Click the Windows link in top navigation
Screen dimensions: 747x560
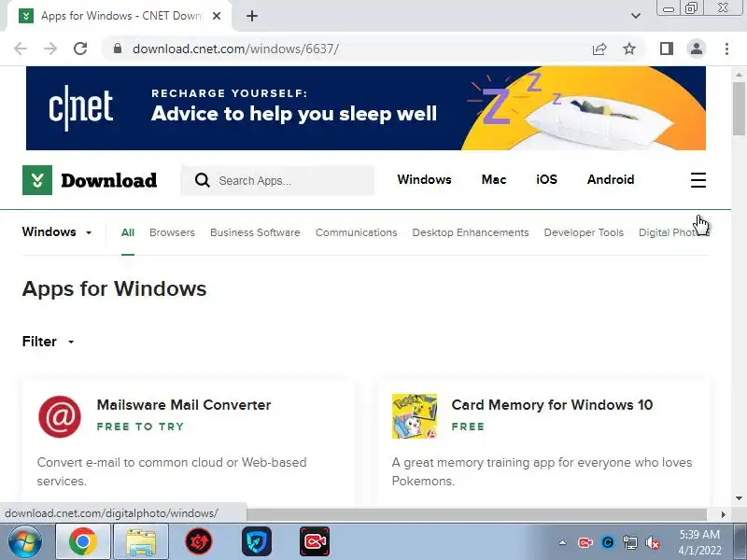[424, 179]
